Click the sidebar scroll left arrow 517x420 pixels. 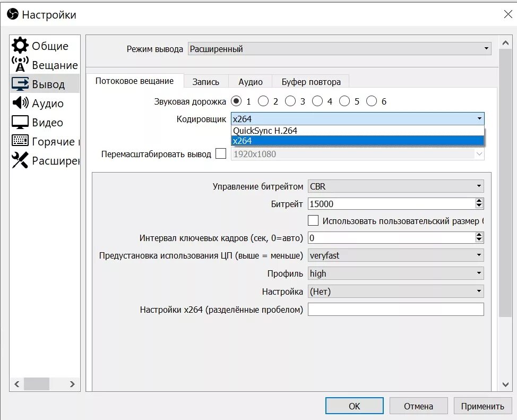[x=17, y=384]
